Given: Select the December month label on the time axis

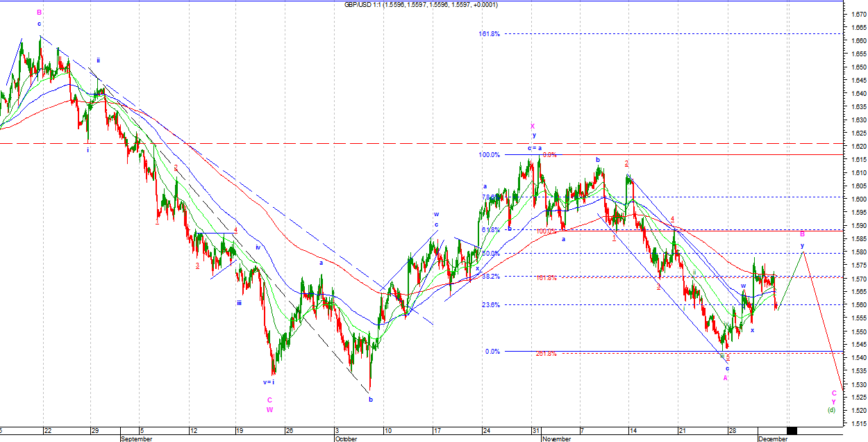Looking at the screenshot, I should 773,439.
